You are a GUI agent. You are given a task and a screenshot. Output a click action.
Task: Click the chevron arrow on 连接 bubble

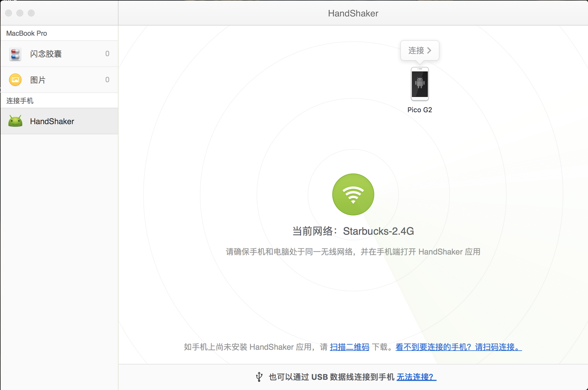(x=429, y=50)
